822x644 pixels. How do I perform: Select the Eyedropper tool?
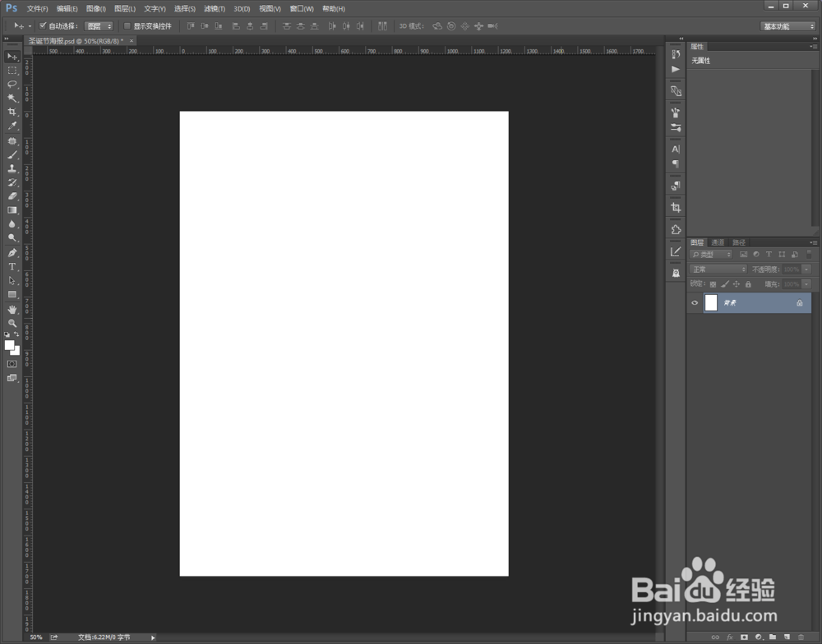tap(12, 126)
